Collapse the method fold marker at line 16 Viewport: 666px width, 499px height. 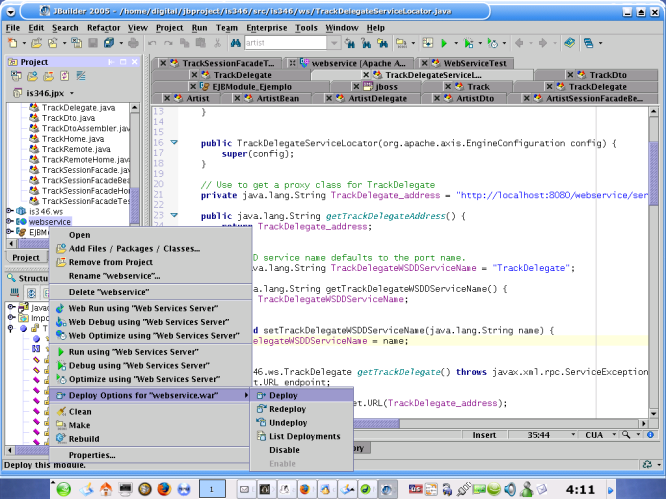(x=173, y=143)
